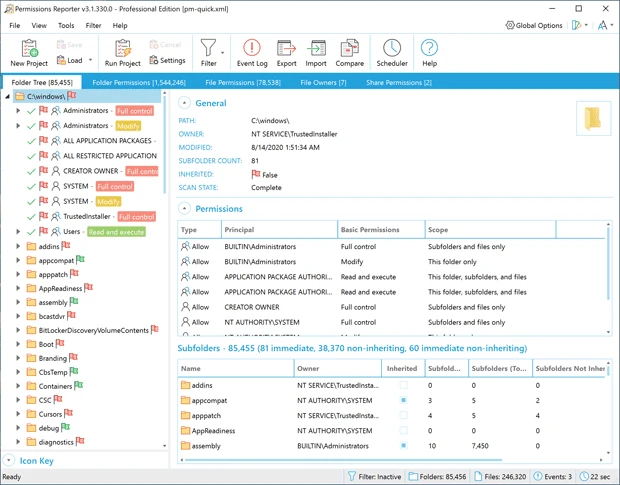Open the Global Options dropdown
Image resolution: width=620 pixels, height=485 pixels.
click(534, 25)
